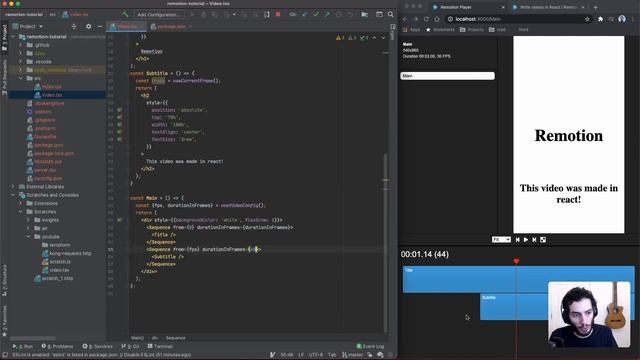Open the Projects bookmarks folder
The image size is (640, 360).
point(471,29)
